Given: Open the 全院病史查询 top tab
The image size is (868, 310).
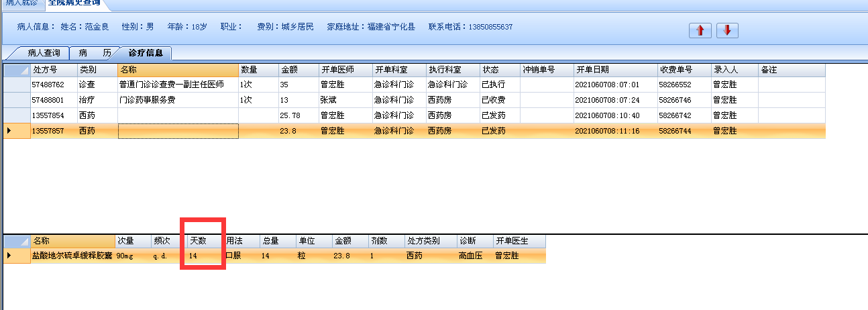Looking at the screenshot, I should click(x=74, y=3).
